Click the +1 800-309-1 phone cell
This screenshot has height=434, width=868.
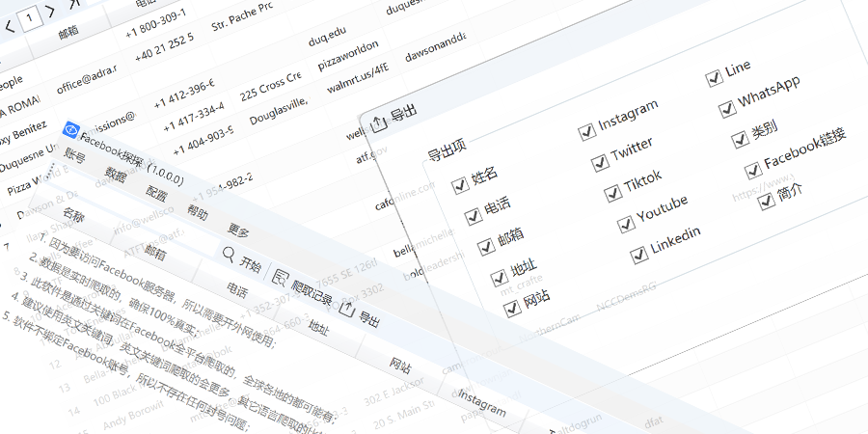(x=155, y=24)
